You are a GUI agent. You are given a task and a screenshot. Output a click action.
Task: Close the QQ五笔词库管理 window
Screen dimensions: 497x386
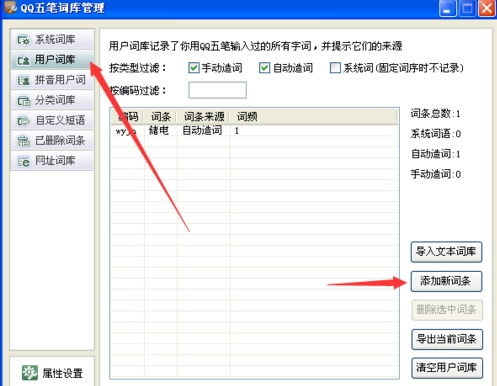point(487,8)
